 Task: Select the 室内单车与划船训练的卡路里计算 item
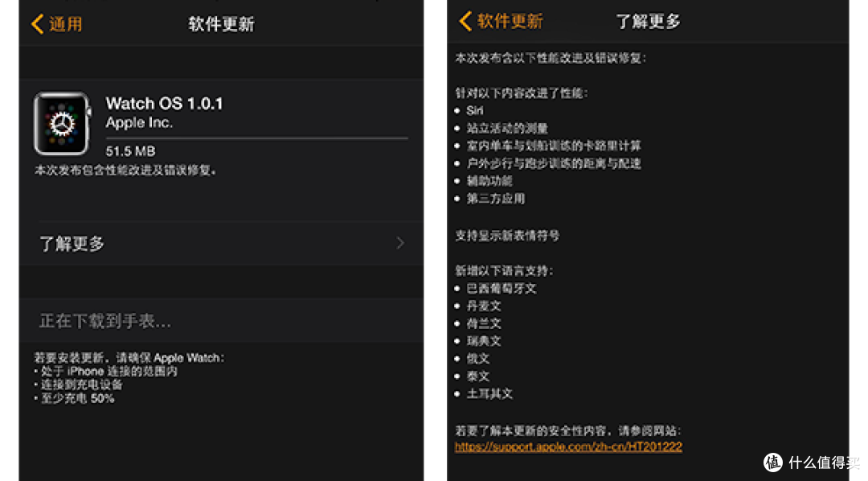point(554,146)
